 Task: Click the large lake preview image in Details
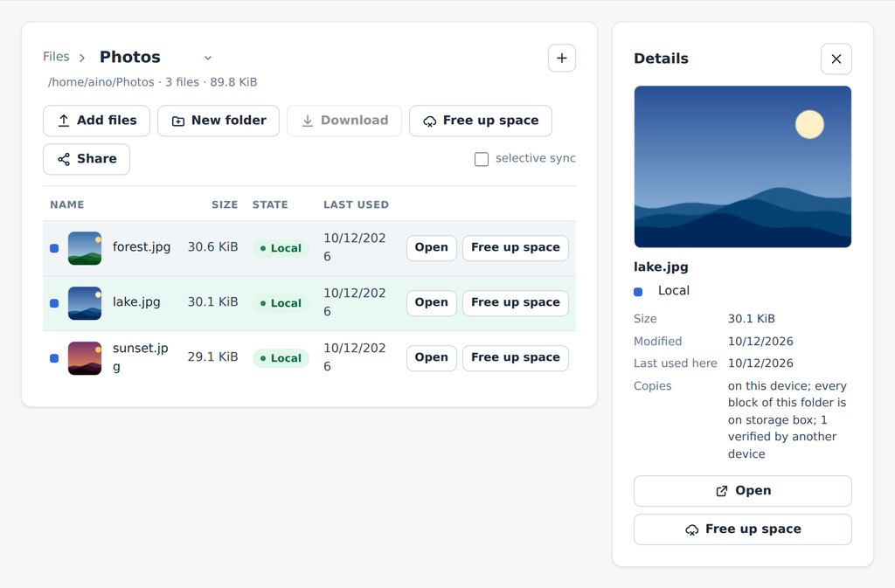(743, 167)
